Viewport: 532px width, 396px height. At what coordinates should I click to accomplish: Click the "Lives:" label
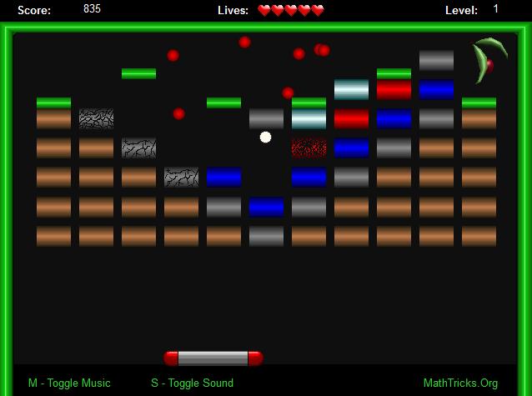tap(233, 11)
